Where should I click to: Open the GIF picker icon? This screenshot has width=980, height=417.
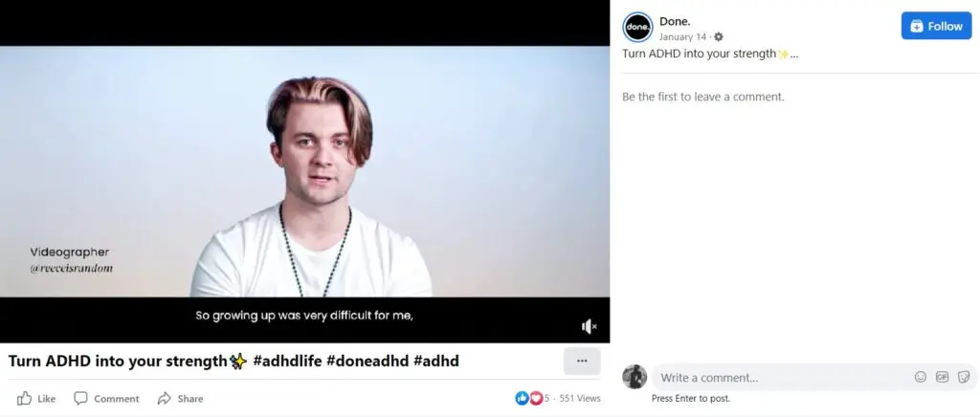click(x=942, y=377)
